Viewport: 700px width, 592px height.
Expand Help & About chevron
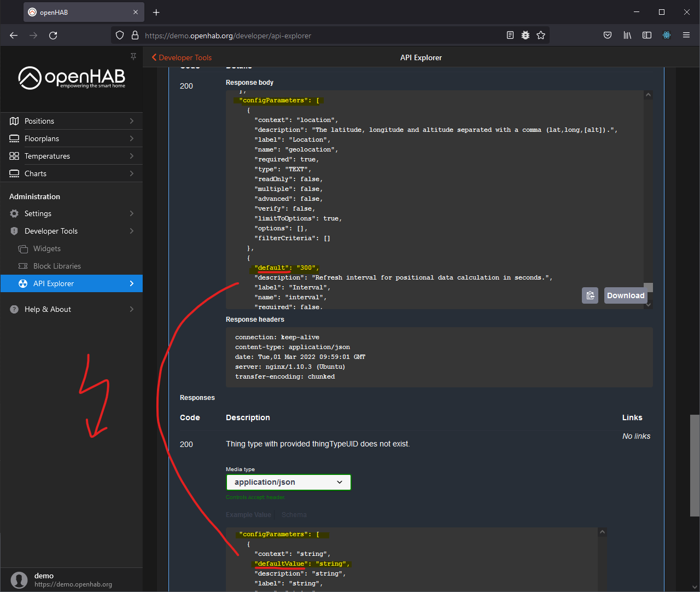[x=132, y=309]
